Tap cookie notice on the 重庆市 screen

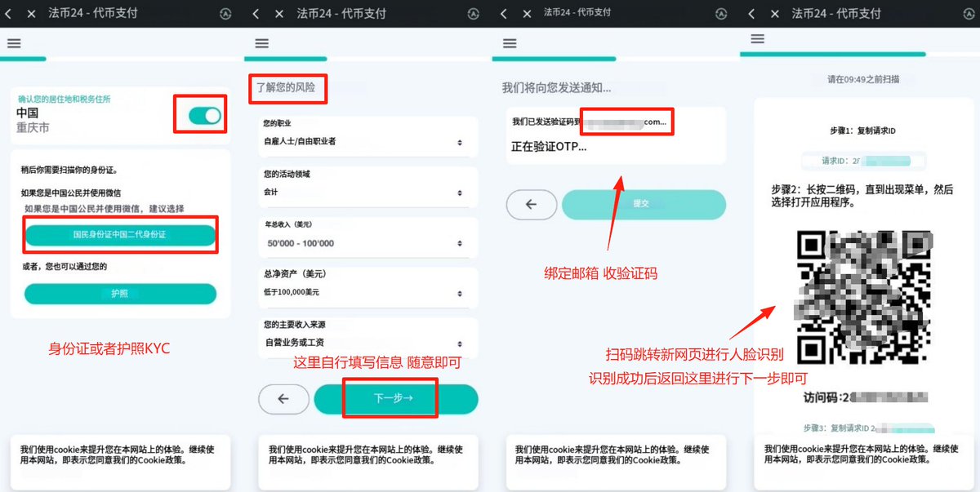pyautogui.click(x=120, y=462)
